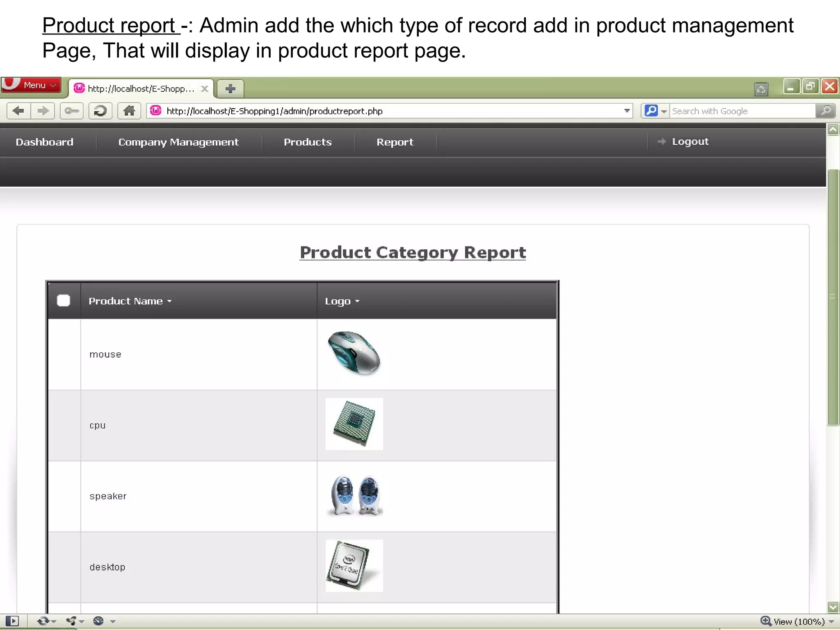Close the E-Shopping browser tab
This screenshot has height=630, width=840.
pos(205,89)
